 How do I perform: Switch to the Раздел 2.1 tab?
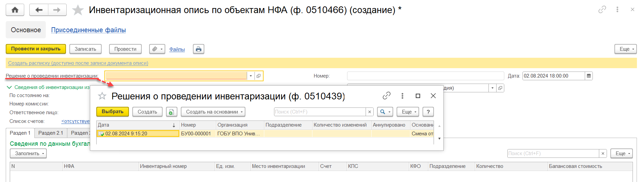tap(50, 133)
